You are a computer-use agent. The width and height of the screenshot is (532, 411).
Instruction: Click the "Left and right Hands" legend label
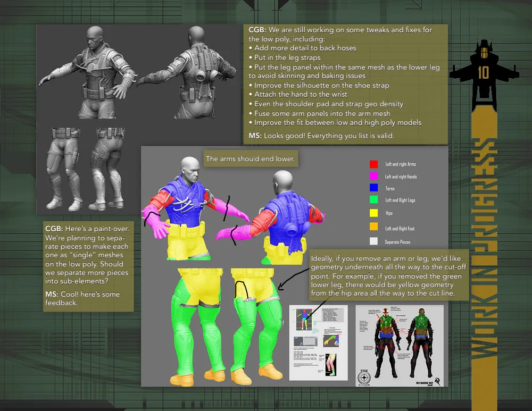click(401, 177)
